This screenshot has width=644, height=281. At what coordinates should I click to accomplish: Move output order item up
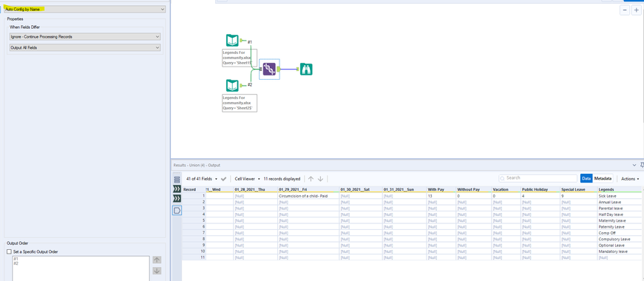click(157, 260)
